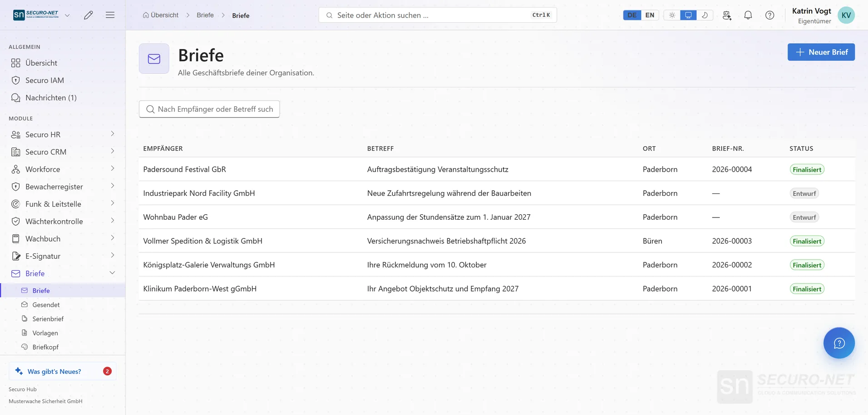Viewport: 868px width, 415px height.
Task: Switch language to DE
Action: [632, 15]
